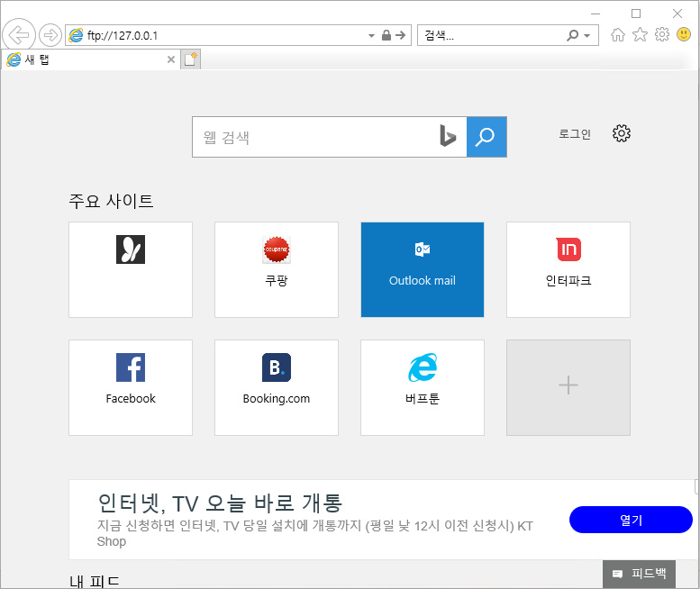
Task: Open the Tools gear icon in toolbar
Action: tap(662, 34)
